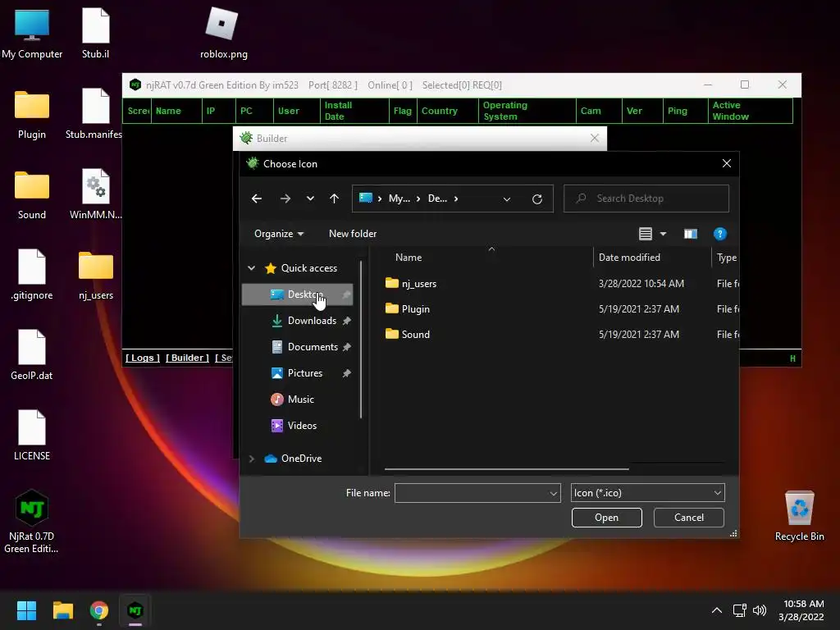Select NjRat 0.7D Green Edition desktop shortcut

[x=32, y=522]
